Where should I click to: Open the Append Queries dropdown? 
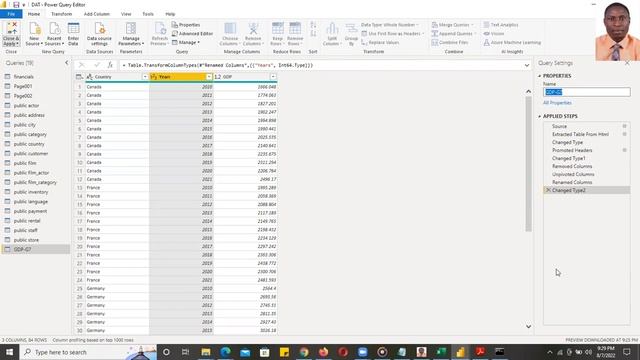454,33
